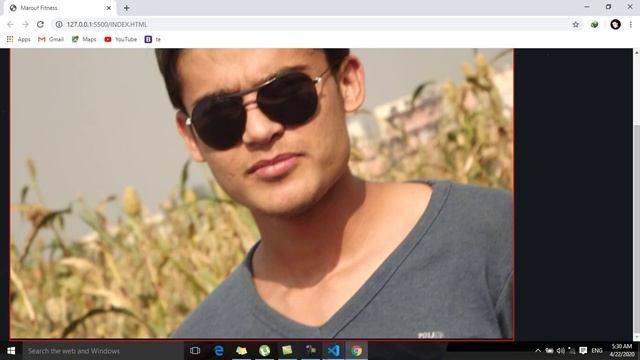Click the 'Search the web and Windows' box
The width and height of the screenshot is (640, 360).
(103, 351)
